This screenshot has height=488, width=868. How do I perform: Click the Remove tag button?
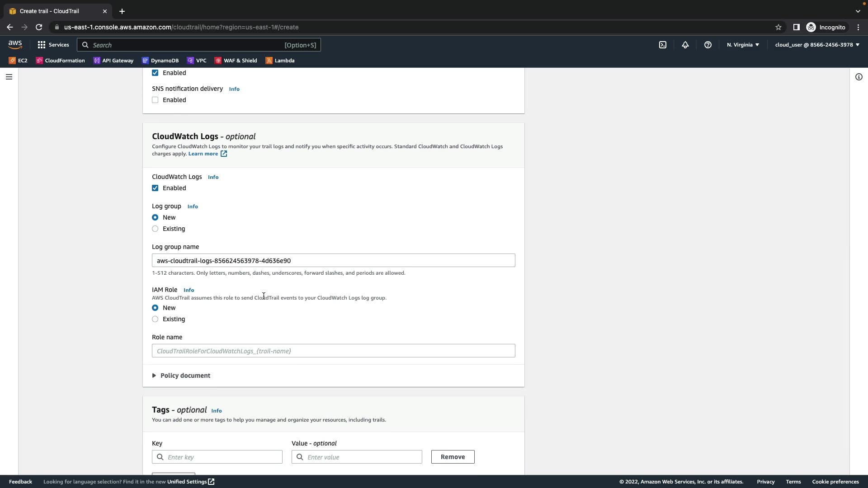pos(453,457)
